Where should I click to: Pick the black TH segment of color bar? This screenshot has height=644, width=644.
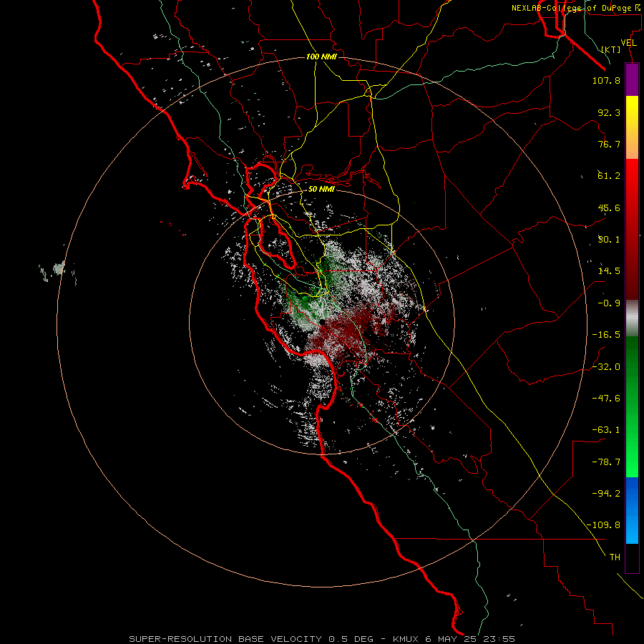[632, 557]
